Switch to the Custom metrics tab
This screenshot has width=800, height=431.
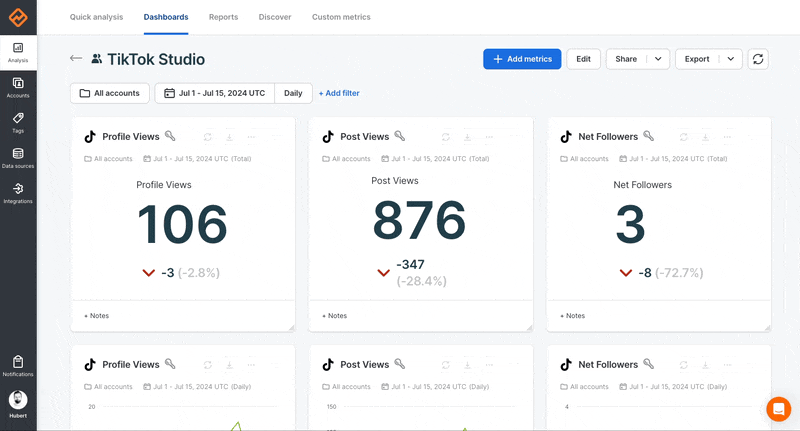341,17
